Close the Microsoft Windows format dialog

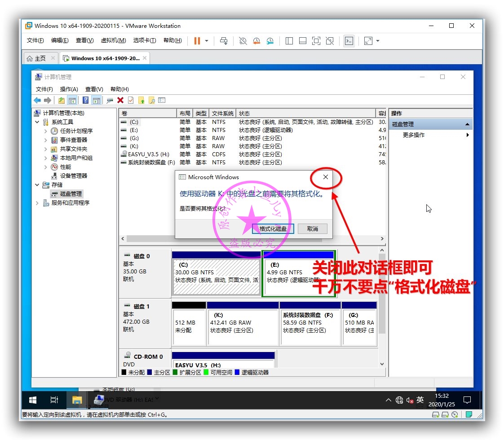click(326, 177)
